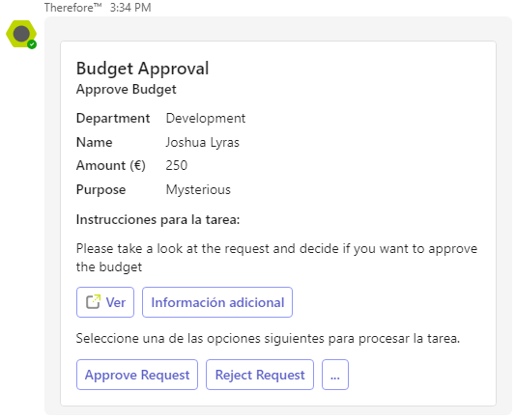Screen dimensions: 516x420
Task: Show Información adicional for the task
Action: [x=217, y=302]
